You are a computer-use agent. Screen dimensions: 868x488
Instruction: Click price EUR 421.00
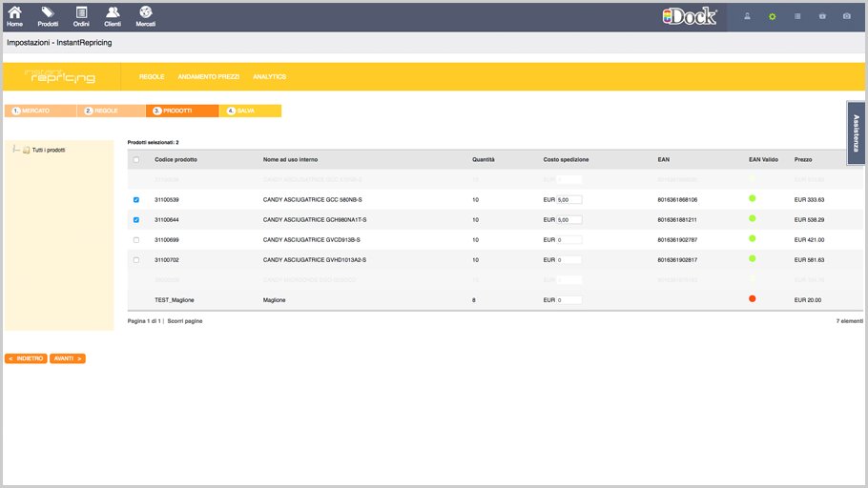click(x=809, y=240)
